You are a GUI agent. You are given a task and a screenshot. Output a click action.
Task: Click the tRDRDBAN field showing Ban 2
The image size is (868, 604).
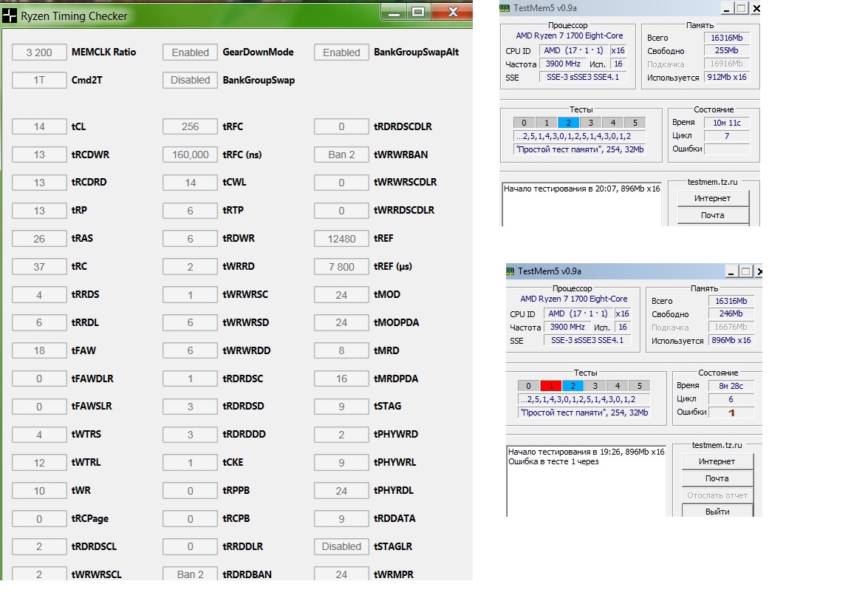pyautogui.click(x=190, y=574)
